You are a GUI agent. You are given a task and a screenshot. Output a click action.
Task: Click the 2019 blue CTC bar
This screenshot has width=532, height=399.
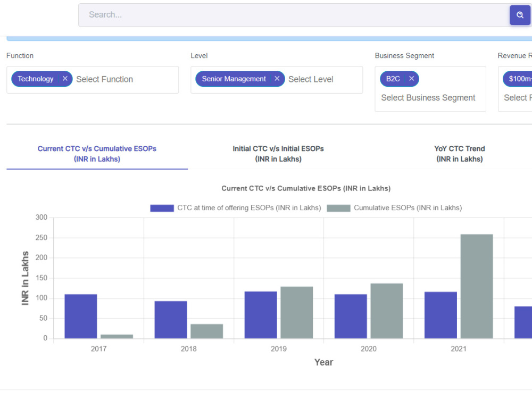(x=261, y=315)
